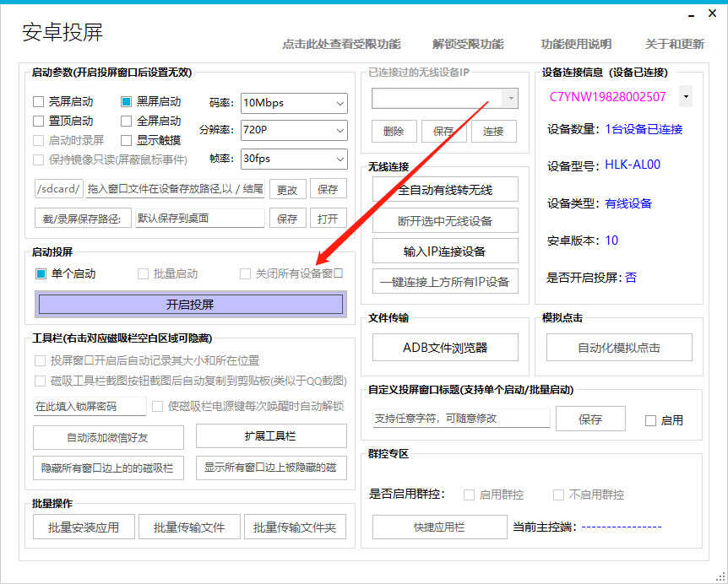
Task: Click 更改 path button
Action: [287, 189]
